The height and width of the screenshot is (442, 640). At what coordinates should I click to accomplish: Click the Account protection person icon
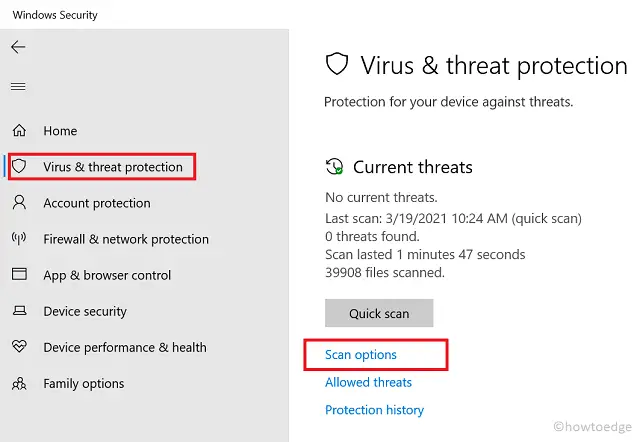pyautogui.click(x=19, y=203)
